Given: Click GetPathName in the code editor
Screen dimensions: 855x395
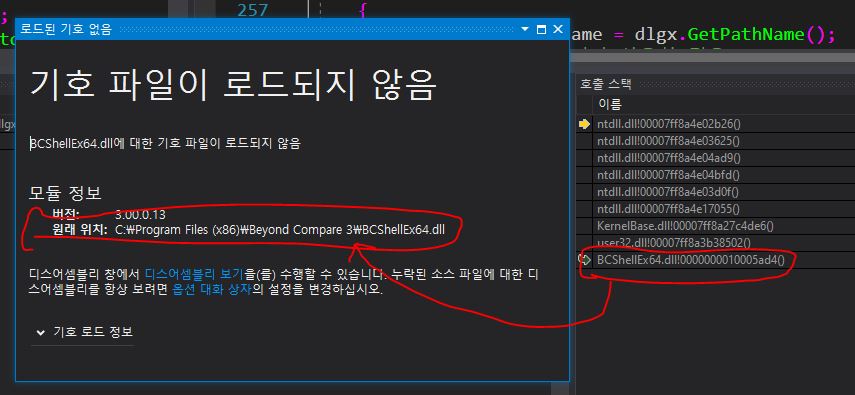Looking at the screenshot, I should click(745, 35).
